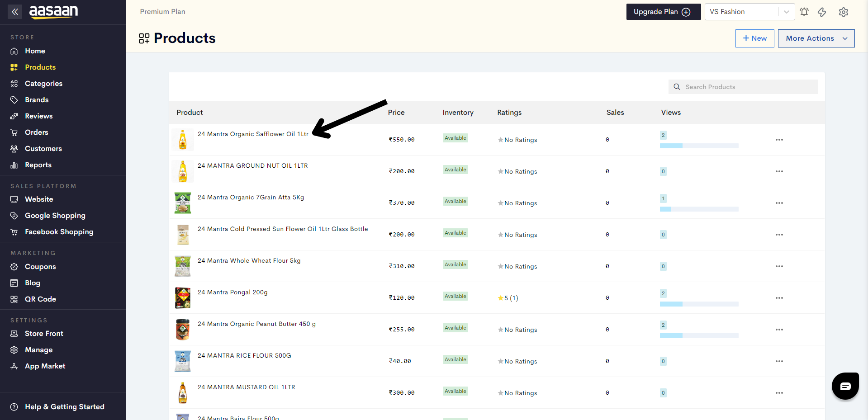Open more options for MUSTARD OIL 1LTR row
The height and width of the screenshot is (420, 868).
pyautogui.click(x=779, y=393)
